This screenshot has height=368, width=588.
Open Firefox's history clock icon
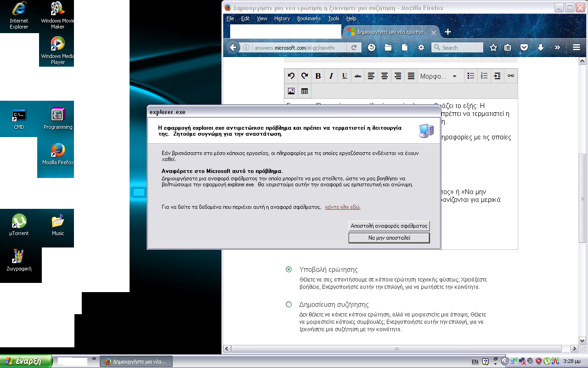[372, 47]
